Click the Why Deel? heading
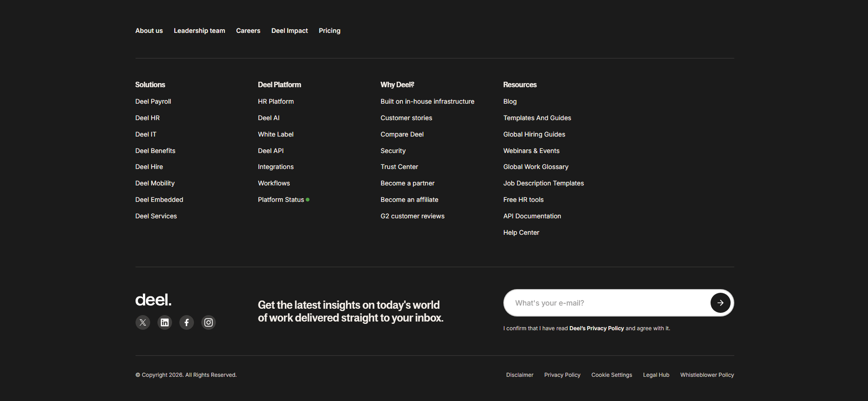 397,84
